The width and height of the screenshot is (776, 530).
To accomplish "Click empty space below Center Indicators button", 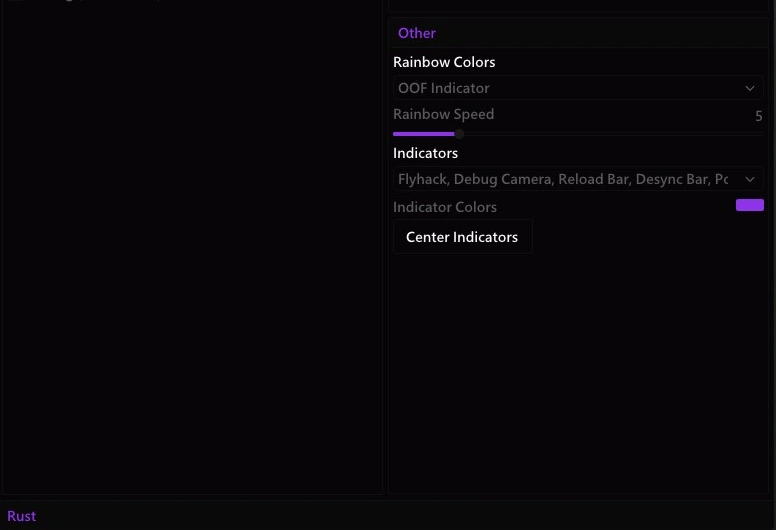I will pyautogui.click(x=578, y=371).
